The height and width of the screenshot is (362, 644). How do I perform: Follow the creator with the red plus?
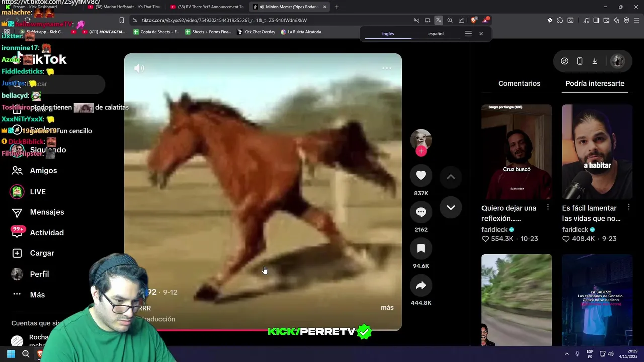pyautogui.click(x=421, y=151)
